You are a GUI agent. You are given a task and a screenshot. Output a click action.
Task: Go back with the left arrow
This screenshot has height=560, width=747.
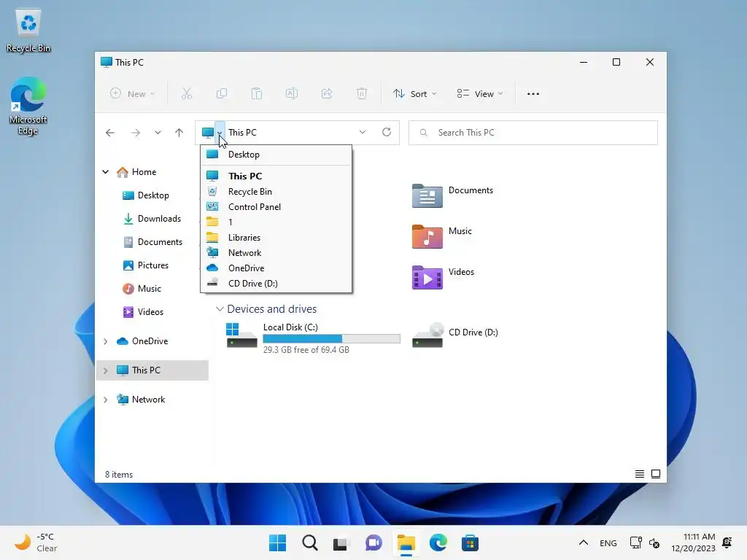110,133
